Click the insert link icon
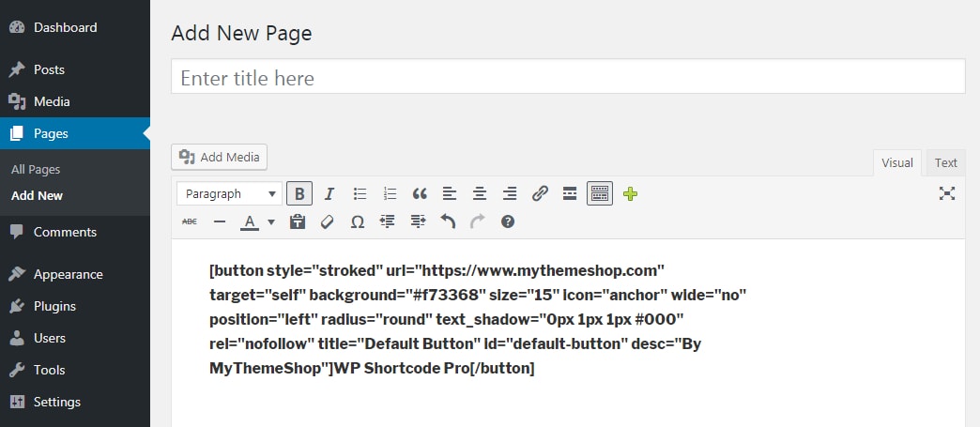The height and width of the screenshot is (427, 980). coord(540,193)
